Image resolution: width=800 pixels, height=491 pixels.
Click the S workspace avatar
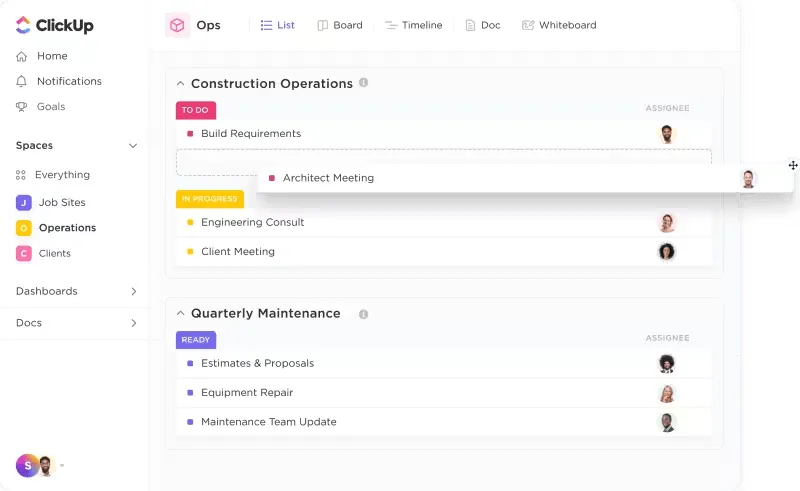pos(27,465)
